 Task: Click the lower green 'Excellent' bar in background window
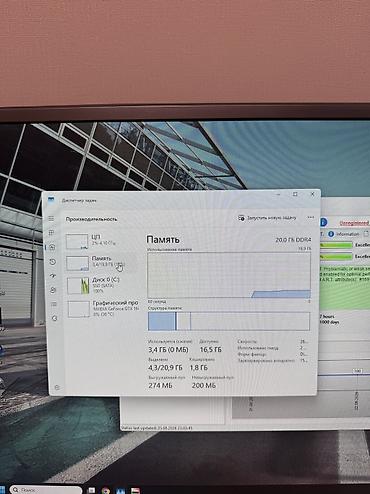pyautogui.click(x=336, y=256)
